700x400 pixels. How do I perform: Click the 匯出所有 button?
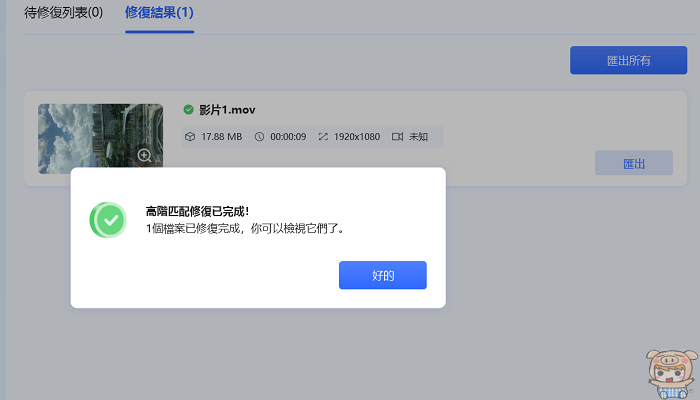pyautogui.click(x=628, y=60)
